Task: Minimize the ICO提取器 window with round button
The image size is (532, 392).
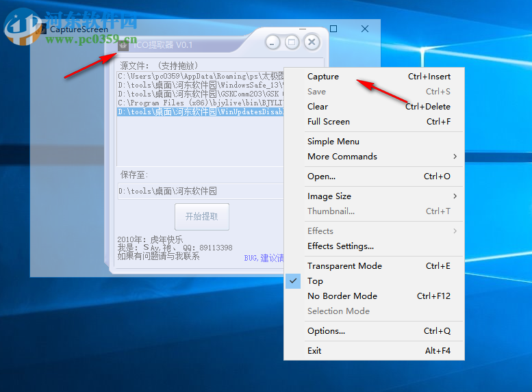Action: coord(272,42)
